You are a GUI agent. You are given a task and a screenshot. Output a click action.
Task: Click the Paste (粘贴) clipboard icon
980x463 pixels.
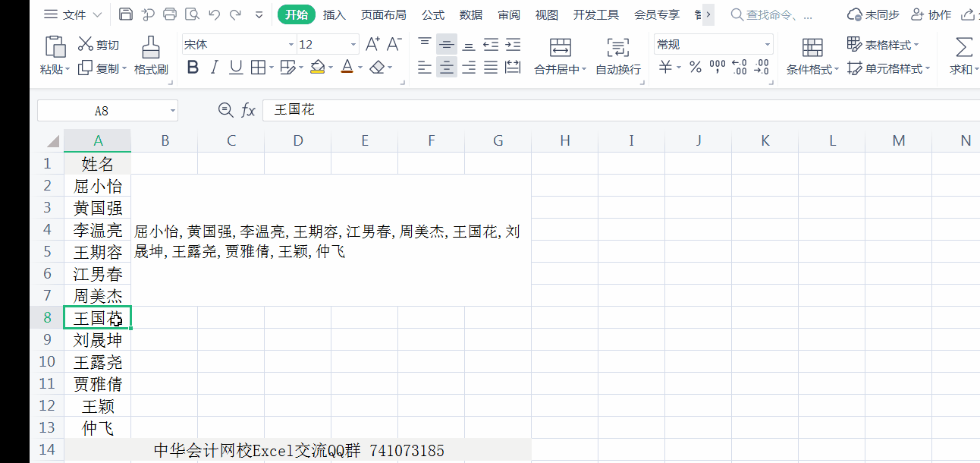[55, 47]
